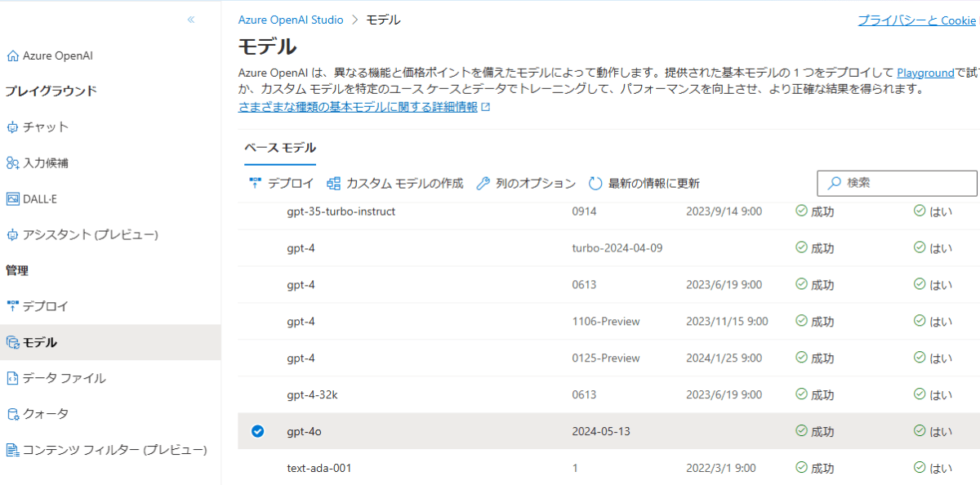Click the モデル icon in sidebar
This screenshot has width=980, height=485.
pos(12,343)
